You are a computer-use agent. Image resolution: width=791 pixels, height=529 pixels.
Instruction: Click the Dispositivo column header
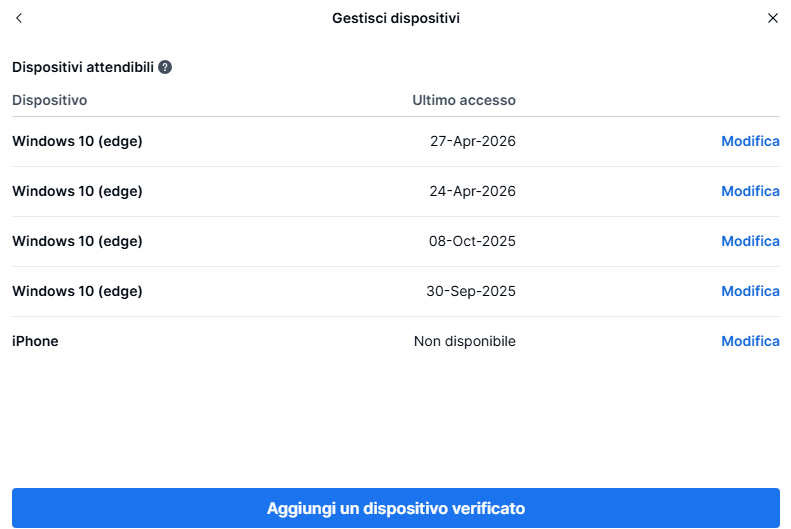tap(50, 100)
